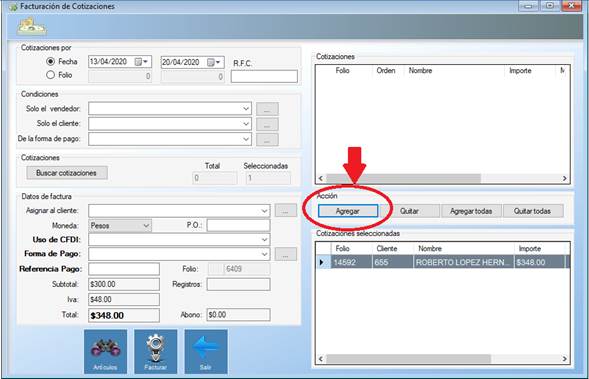Screen dimensions: 589x379
Task: Click the Registros field
Action: tap(238, 284)
